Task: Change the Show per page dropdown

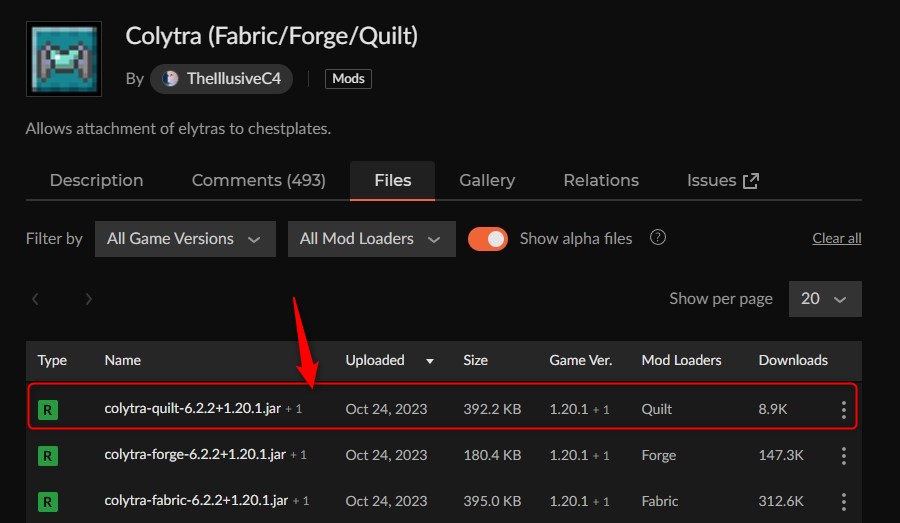Action: [x=824, y=299]
